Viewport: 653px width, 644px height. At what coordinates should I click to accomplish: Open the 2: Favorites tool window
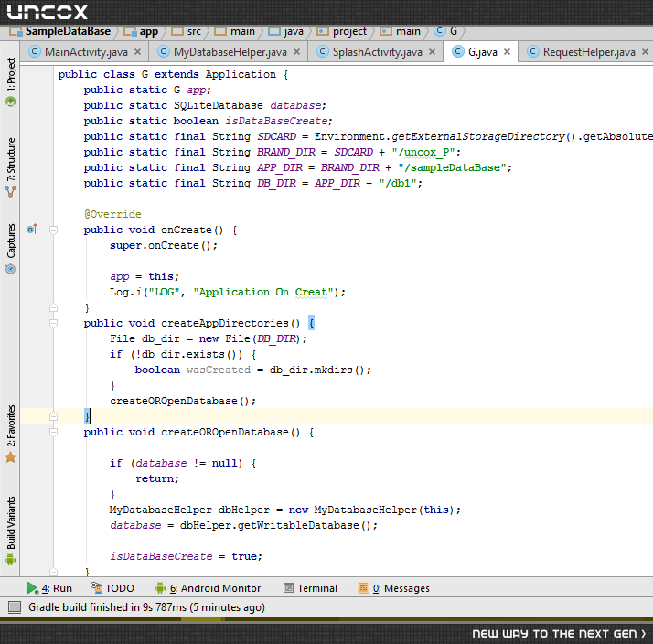(11, 434)
